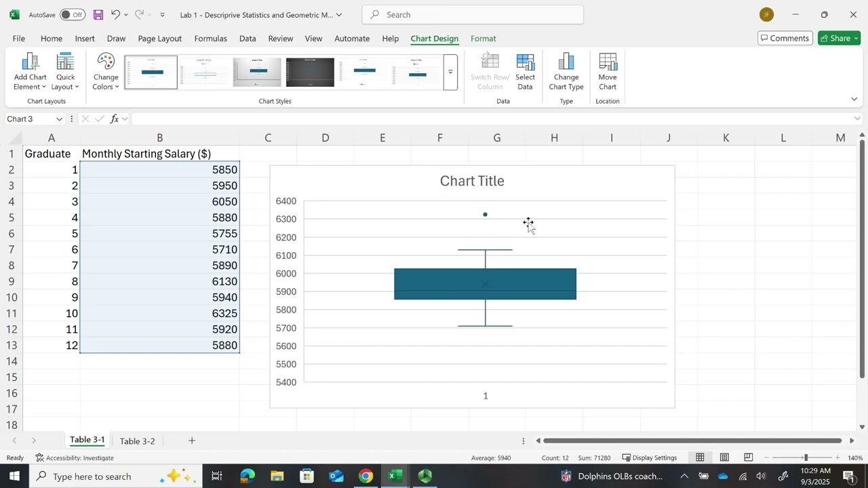Switch to Normal view
This screenshot has height=488, width=868.
click(700, 457)
